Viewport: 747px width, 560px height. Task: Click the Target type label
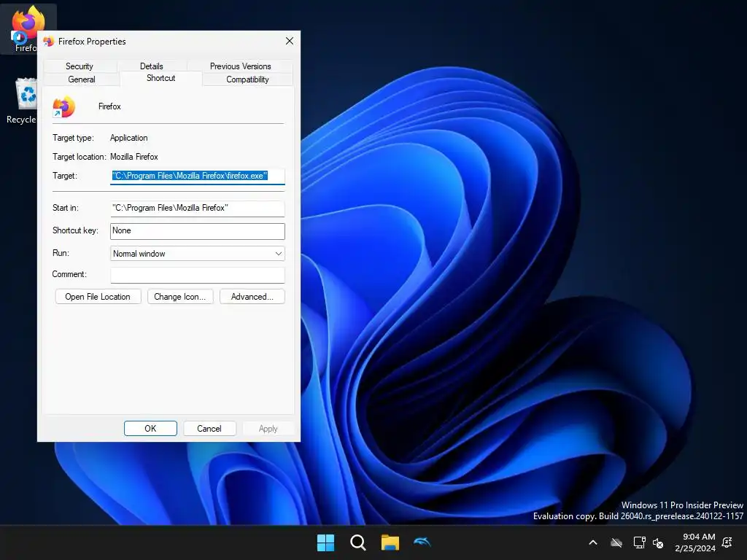coord(73,138)
